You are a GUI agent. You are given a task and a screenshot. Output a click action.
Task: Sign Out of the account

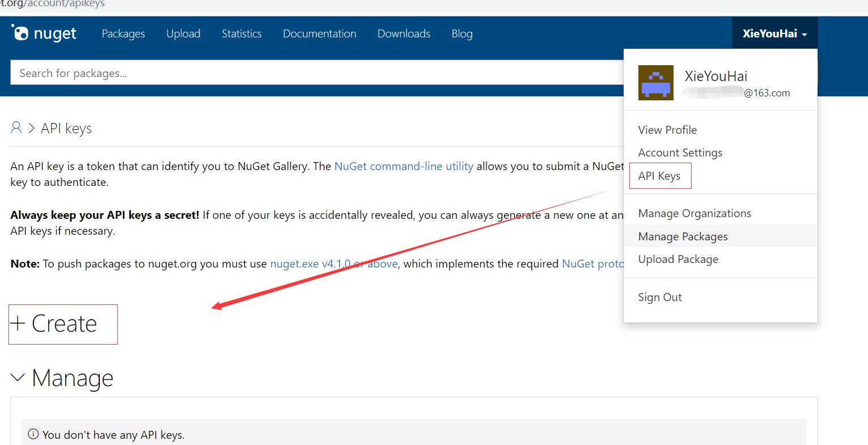660,297
